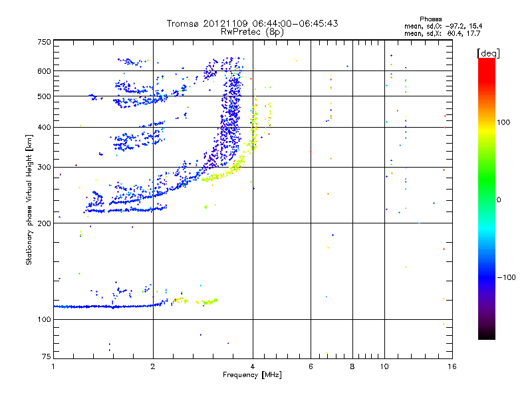Click the 'Phases' header text
The image size is (532, 399).
click(430, 19)
